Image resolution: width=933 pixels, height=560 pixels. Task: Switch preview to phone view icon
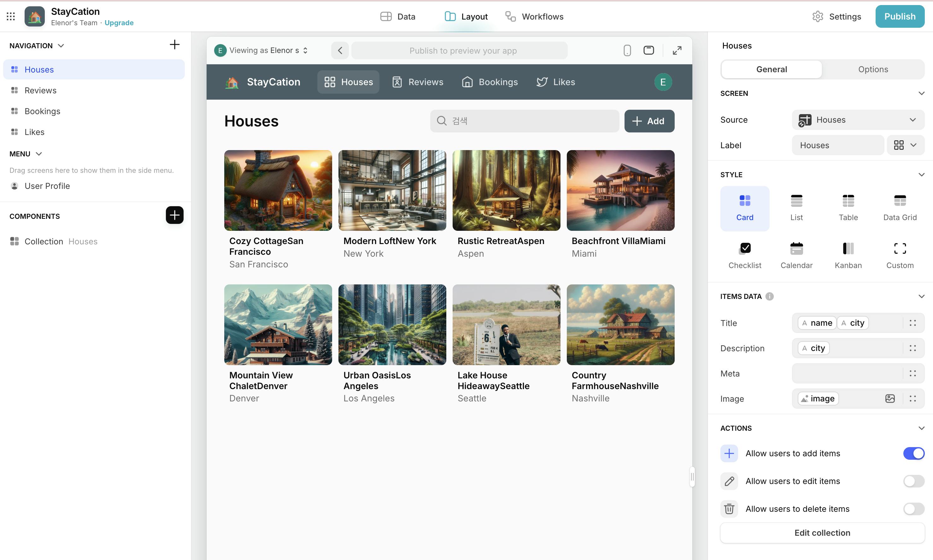point(627,50)
